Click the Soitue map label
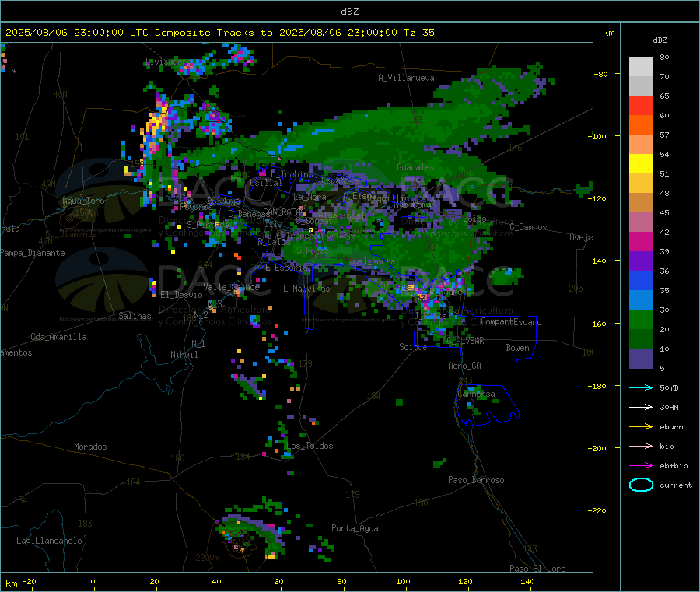700x592 pixels. [x=413, y=347]
